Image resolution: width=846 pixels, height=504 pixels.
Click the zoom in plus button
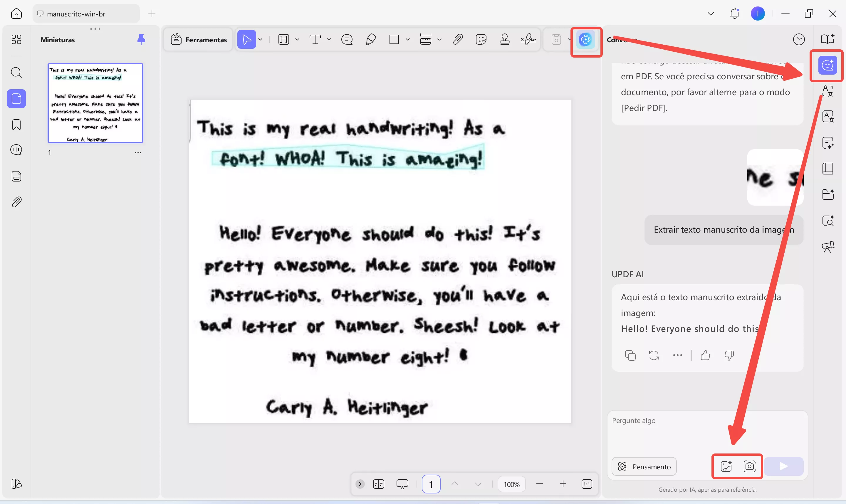[563, 484]
